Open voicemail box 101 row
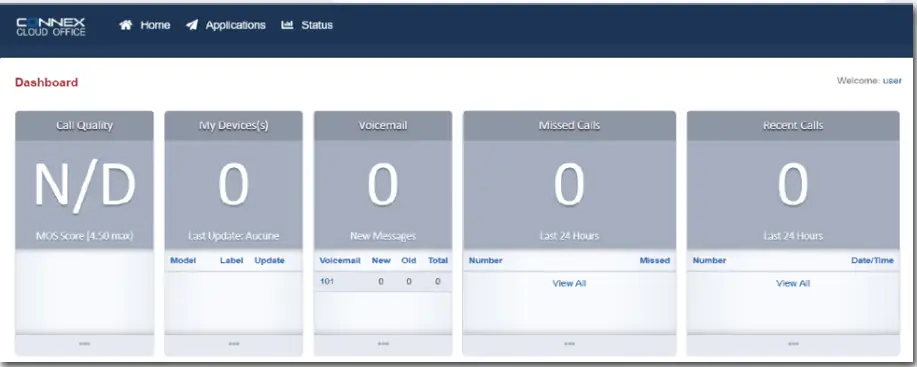Image resolution: width=917 pixels, height=367 pixels. click(x=383, y=282)
